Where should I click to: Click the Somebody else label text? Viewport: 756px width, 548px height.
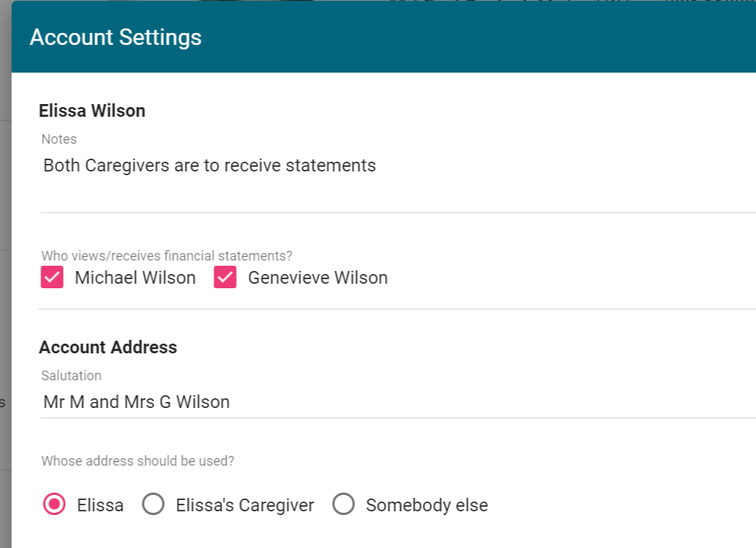426,505
